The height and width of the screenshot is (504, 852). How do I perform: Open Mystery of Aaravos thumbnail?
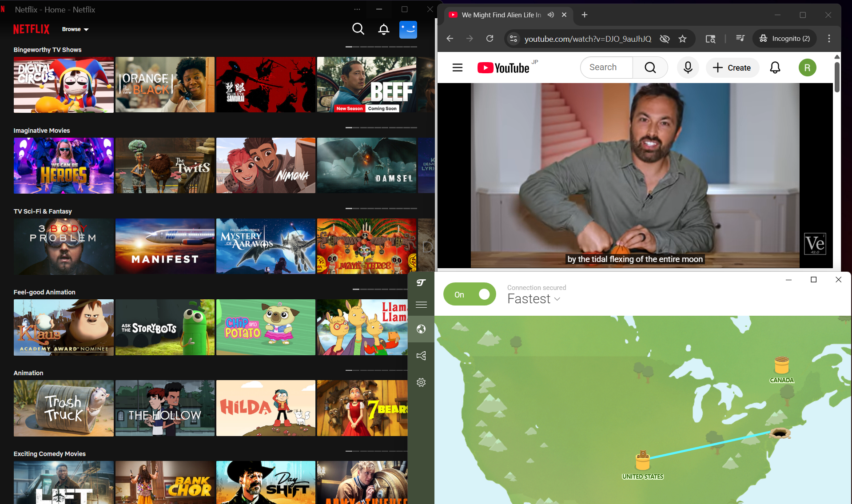(266, 246)
